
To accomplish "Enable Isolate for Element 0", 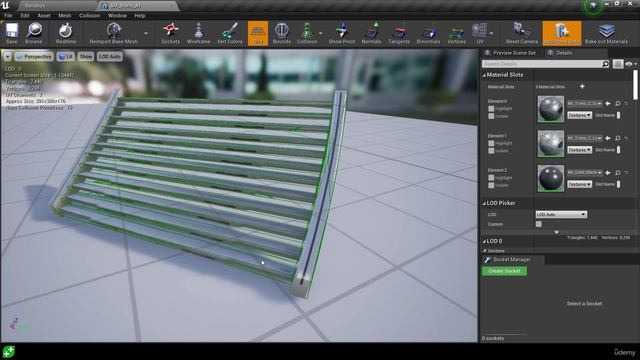I will (x=491, y=116).
